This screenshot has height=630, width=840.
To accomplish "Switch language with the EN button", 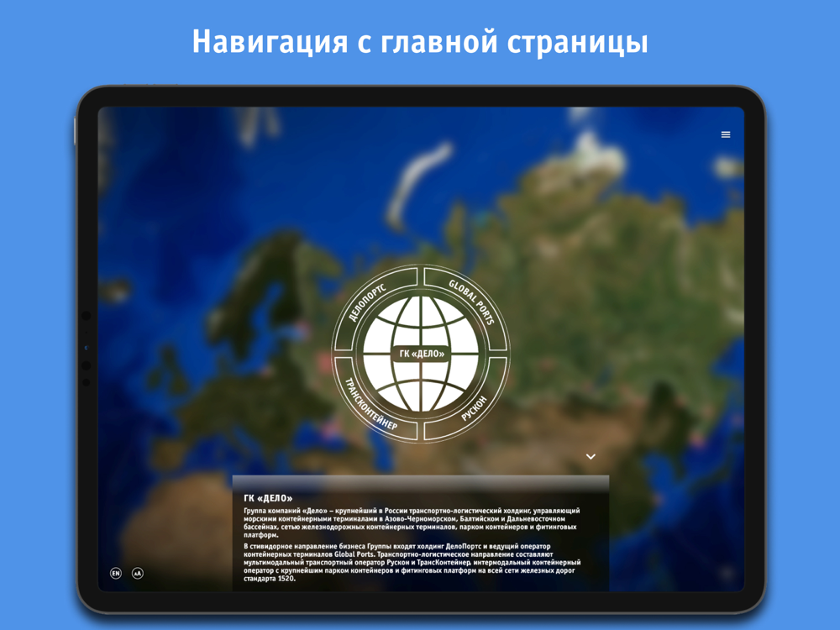I will click(x=116, y=573).
